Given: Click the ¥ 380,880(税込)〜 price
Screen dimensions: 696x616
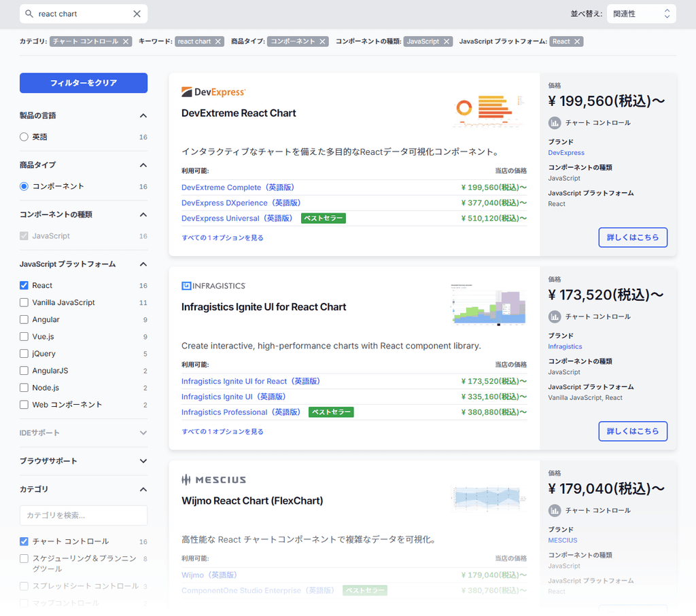Looking at the screenshot, I should (493, 412).
